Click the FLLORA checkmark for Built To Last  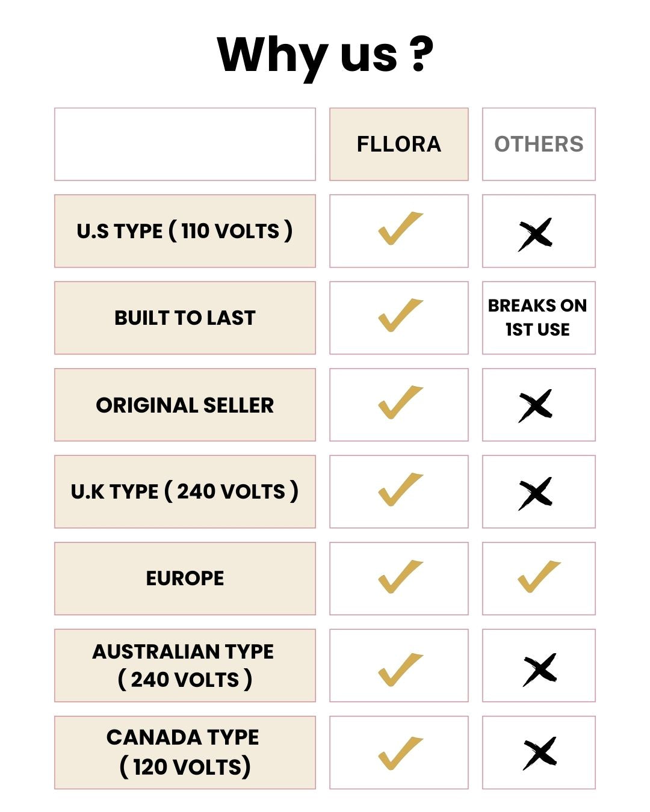pos(400,316)
